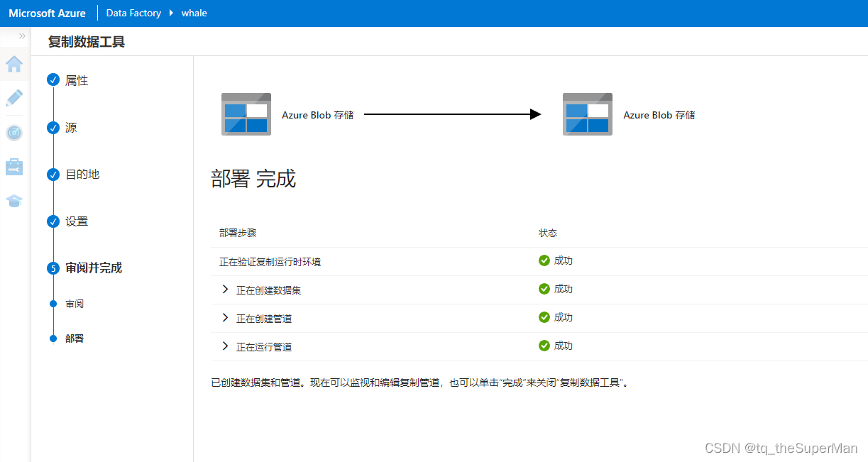Click the 状态 column header
Image resolution: width=868 pixels, height=462 pixels.
[x=548, y=233]
